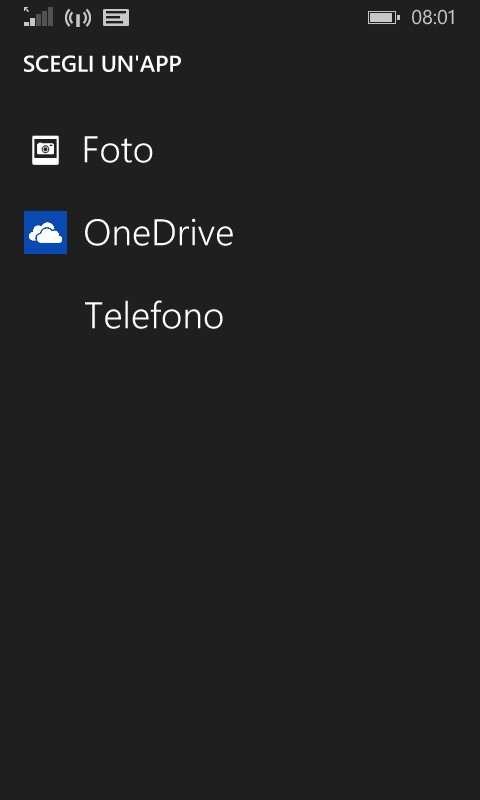Tap the status bar between message and battery icons

tap(248, 18)
